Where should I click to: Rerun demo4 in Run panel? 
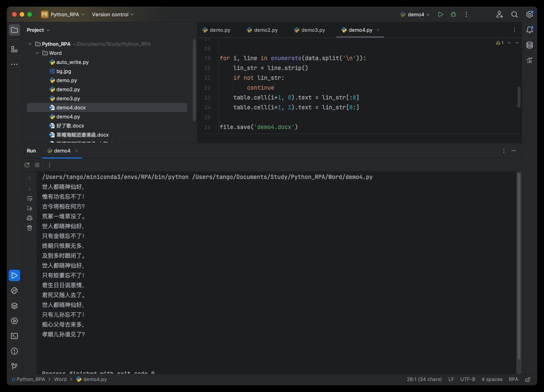coord(27,165)
